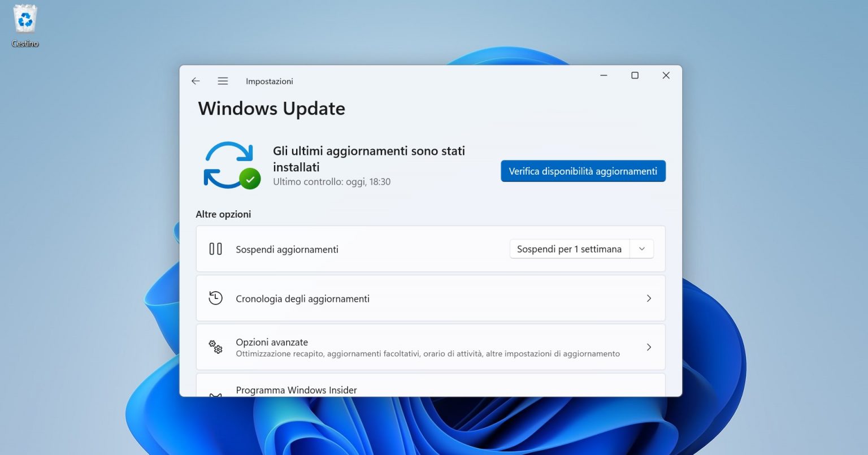Click the green checkmark badge on the update icon
The height and width of the screenshot is (455, 868).
tap(250, 179)
